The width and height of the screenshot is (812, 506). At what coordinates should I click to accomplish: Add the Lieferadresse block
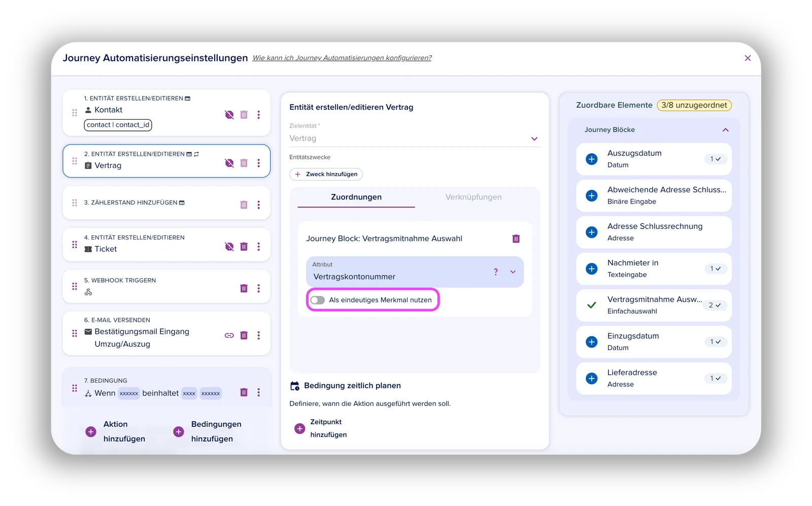pos(592,378)
